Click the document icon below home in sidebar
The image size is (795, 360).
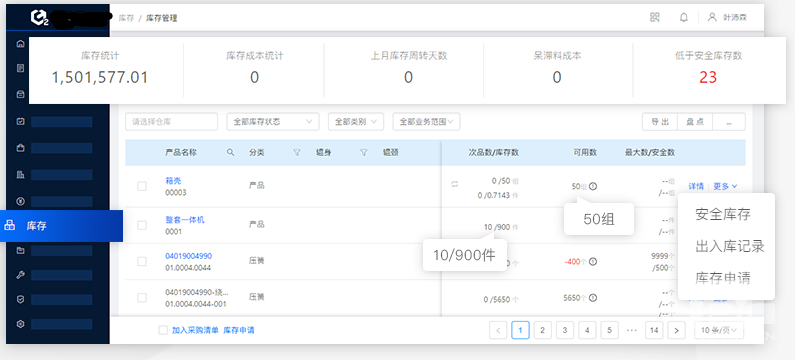pos(21,67)
